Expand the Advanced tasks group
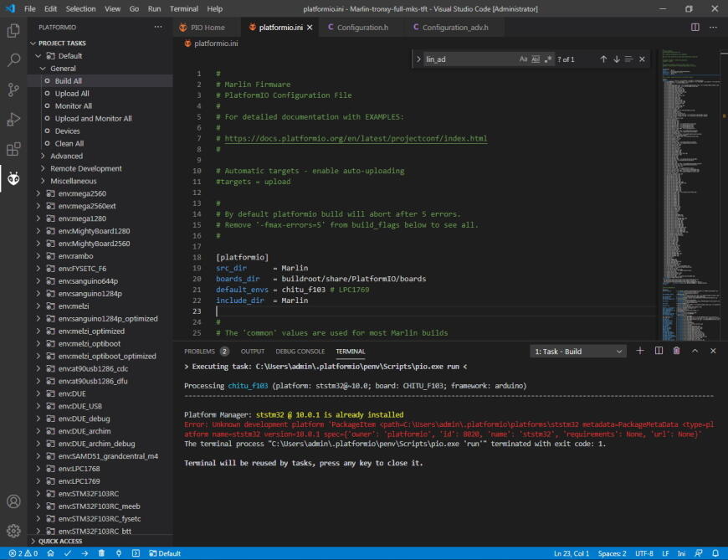 [x=43, y=156]
